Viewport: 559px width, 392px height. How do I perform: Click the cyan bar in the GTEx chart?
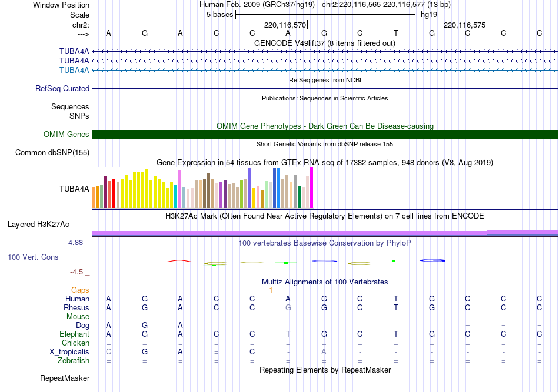(176, 196)
